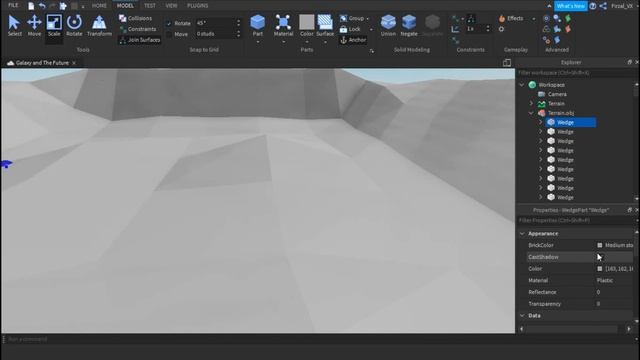640x360 pixels.
Task: Open the Part type dropdown arrow
Action: [x=258, y=42]
